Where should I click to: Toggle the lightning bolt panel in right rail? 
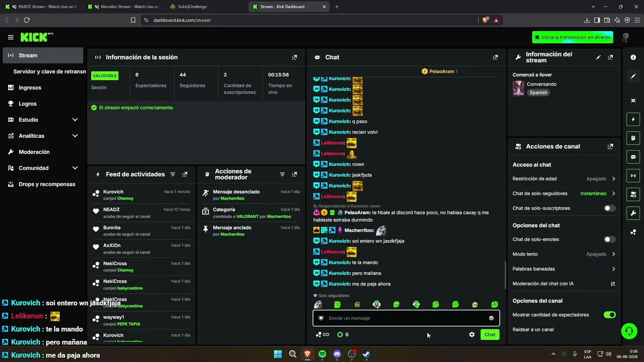633,120
